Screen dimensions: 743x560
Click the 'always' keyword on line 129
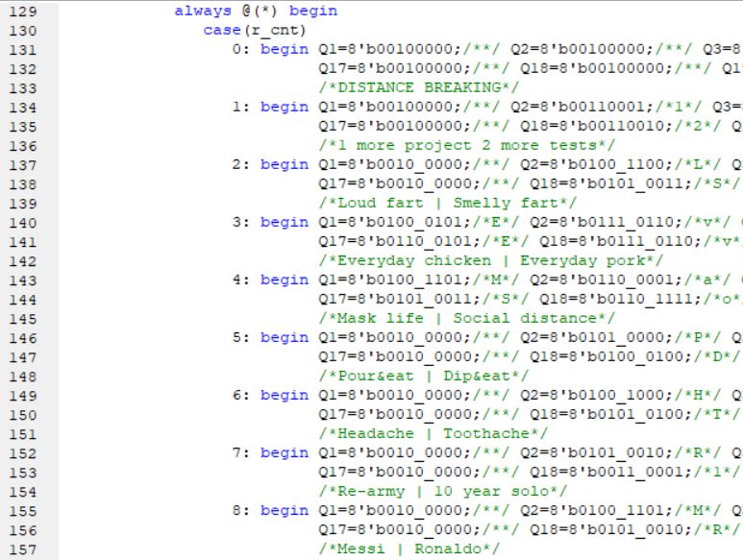point(203,11)
